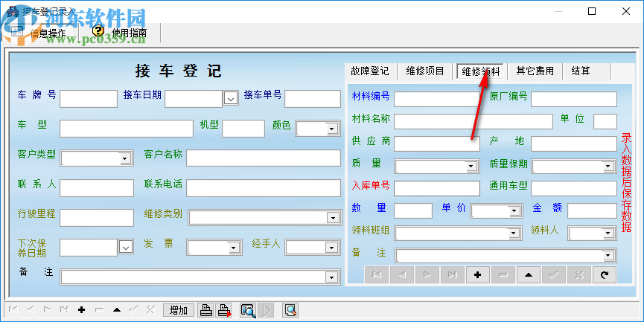Open the 使用指南 help menu

click(119, 33)
